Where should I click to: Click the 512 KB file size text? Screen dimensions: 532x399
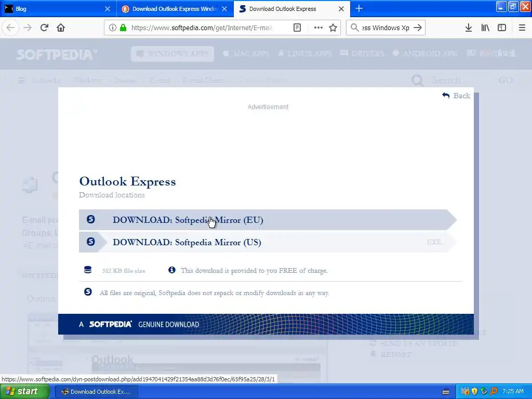click(124, 271)
